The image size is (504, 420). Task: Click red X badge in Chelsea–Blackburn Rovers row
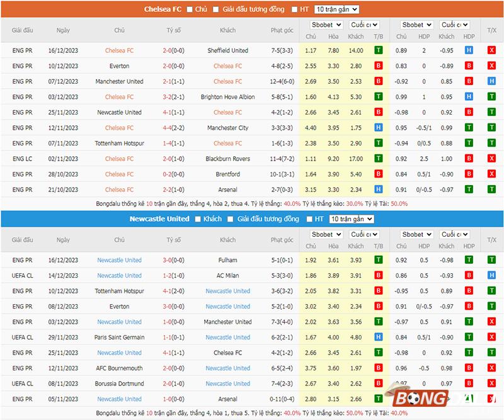[x=491, y=159]
